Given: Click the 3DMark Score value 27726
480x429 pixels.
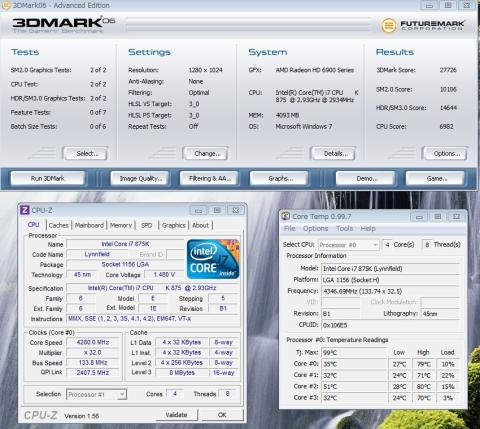Looking at the screenshot, I should [x=448, y=70].
